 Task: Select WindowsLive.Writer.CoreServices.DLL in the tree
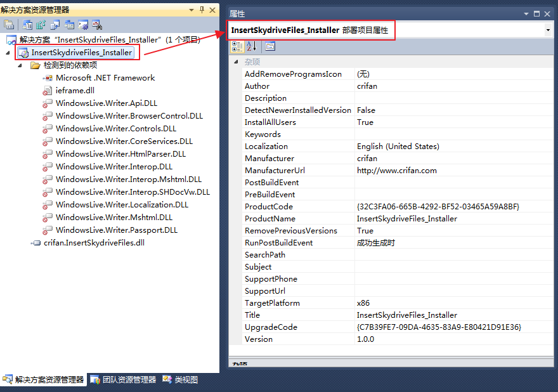(124, 141)
